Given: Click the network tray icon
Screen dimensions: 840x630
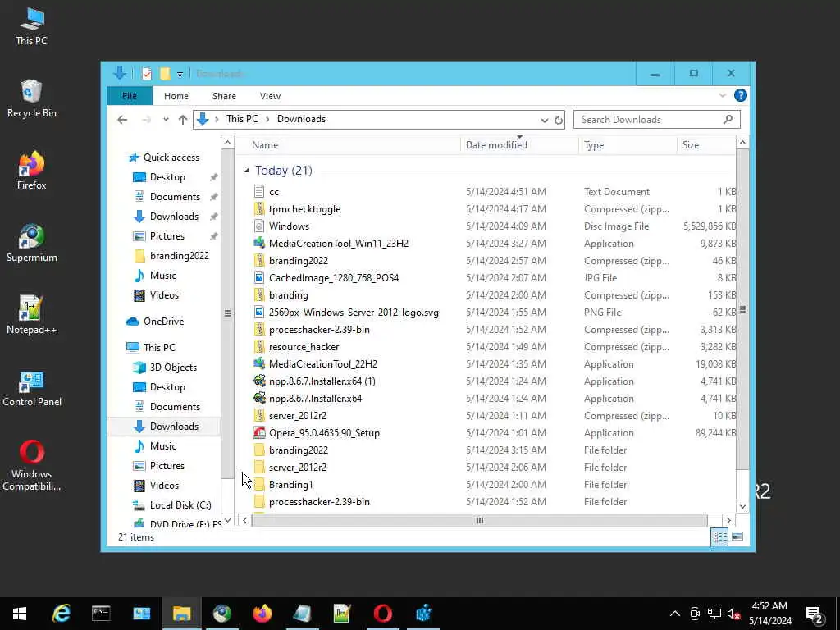Looking at the screenshot, I should coord(714,614).
